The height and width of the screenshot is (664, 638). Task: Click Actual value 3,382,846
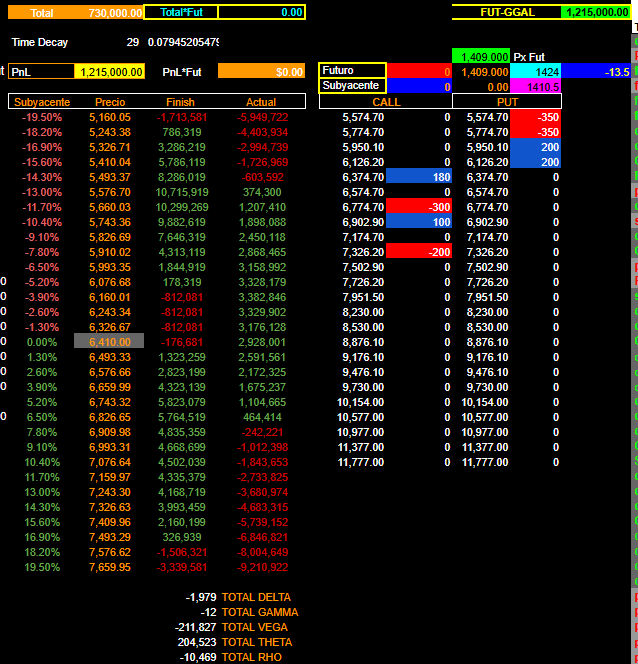click(x=262, y=297)
